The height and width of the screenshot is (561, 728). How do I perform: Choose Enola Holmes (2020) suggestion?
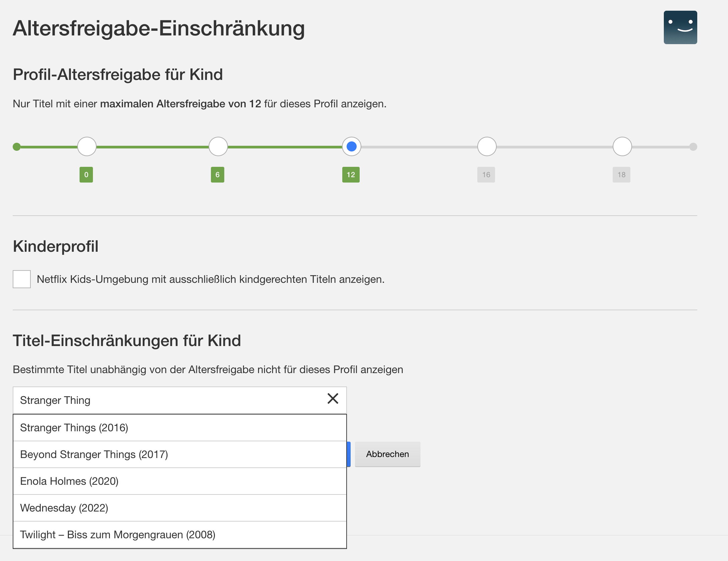coord(180,481)
